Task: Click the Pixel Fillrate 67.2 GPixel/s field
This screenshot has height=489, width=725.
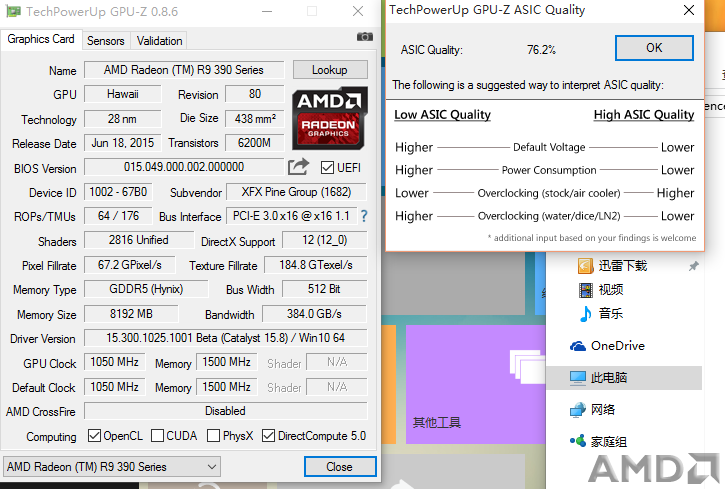Action: pos(129,265)
